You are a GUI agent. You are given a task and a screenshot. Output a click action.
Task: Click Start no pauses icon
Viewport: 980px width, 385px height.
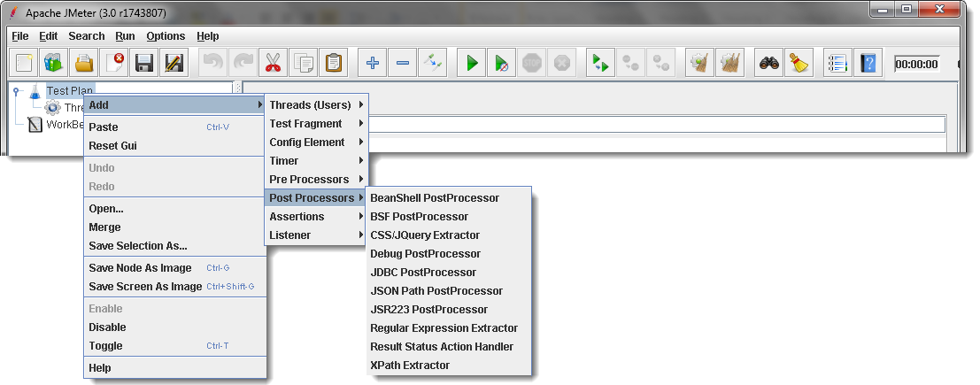click(502, 63)
